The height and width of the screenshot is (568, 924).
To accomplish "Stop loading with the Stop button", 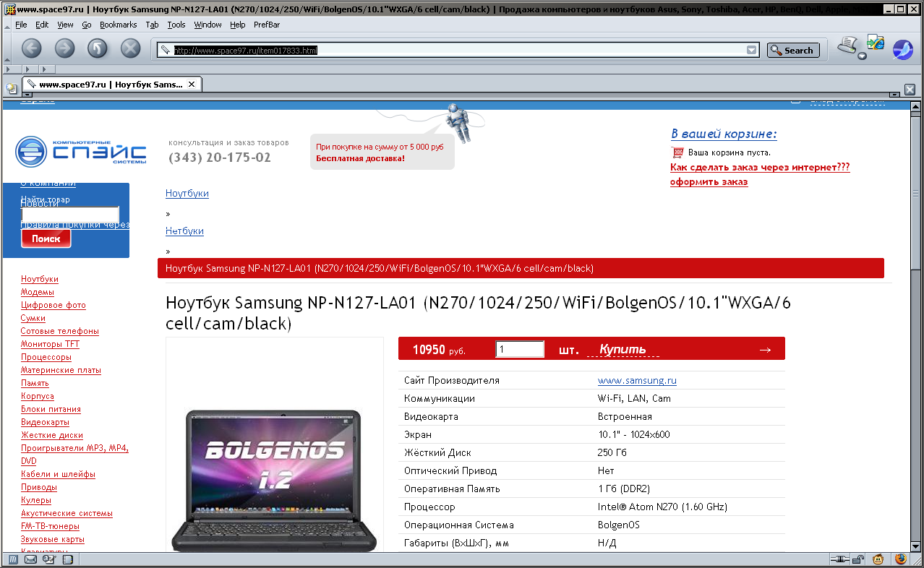I will pos(130,48).
